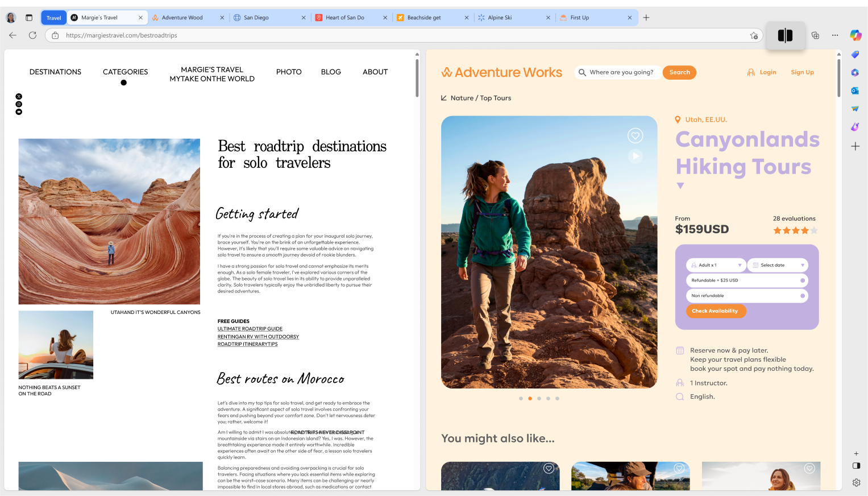The width and height of the screenshot is (868, 496).
Task: Select the second carousel dot indicator
Action: click(530, 398)
